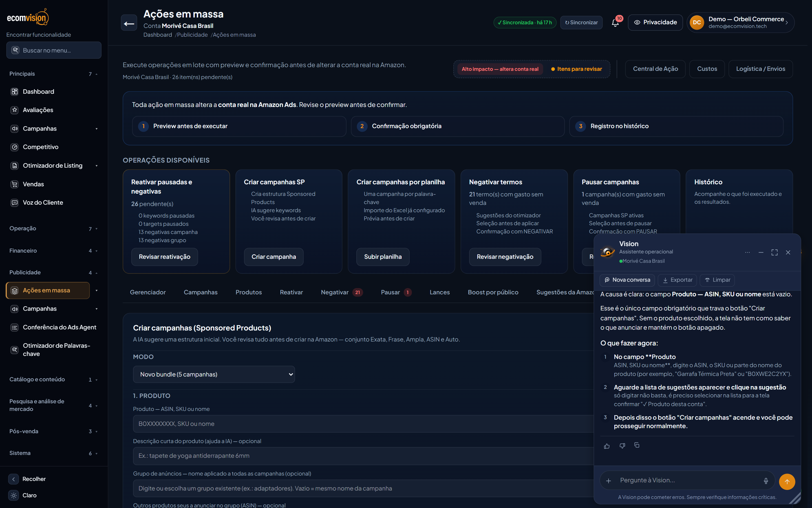Click the Avaliações star icon

(14, 110)
